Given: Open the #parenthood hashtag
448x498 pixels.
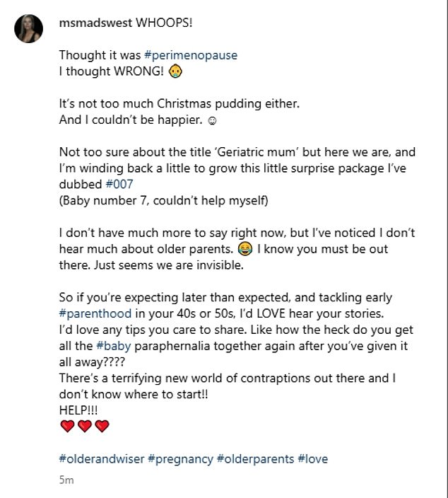Looking at the screenshot, I should coord(95,314).
